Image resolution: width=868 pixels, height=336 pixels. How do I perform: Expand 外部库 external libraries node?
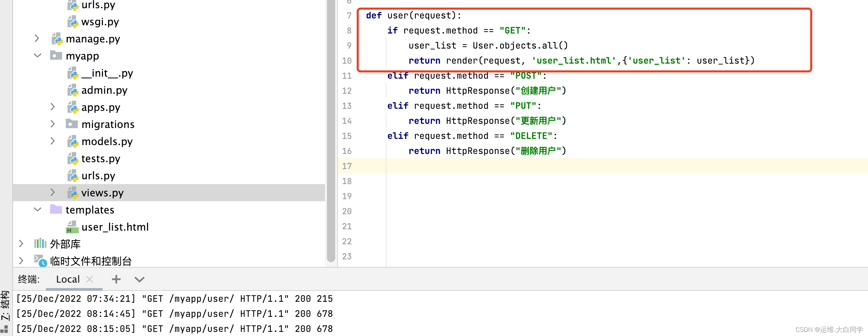click(21, 244)
